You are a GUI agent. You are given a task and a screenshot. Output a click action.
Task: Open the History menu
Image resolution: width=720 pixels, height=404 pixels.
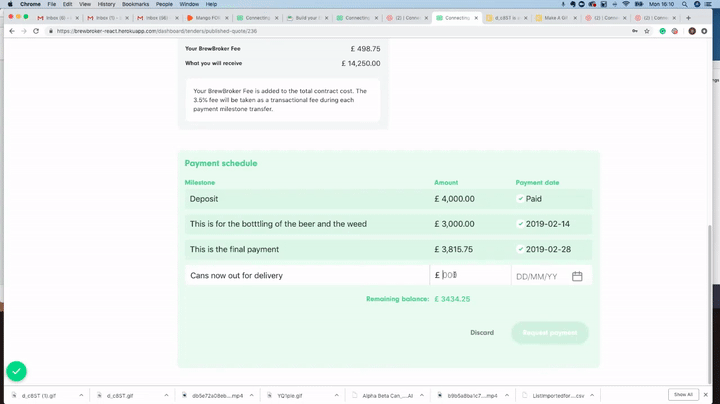[x=106, y=4]
